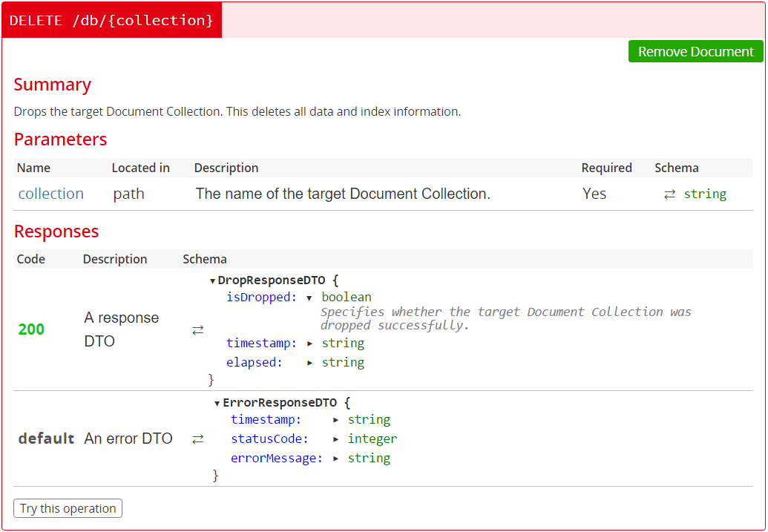This screenshot has height=532, width=768.
Task: Click the italic isDropped description text
Action: (505, 318)
